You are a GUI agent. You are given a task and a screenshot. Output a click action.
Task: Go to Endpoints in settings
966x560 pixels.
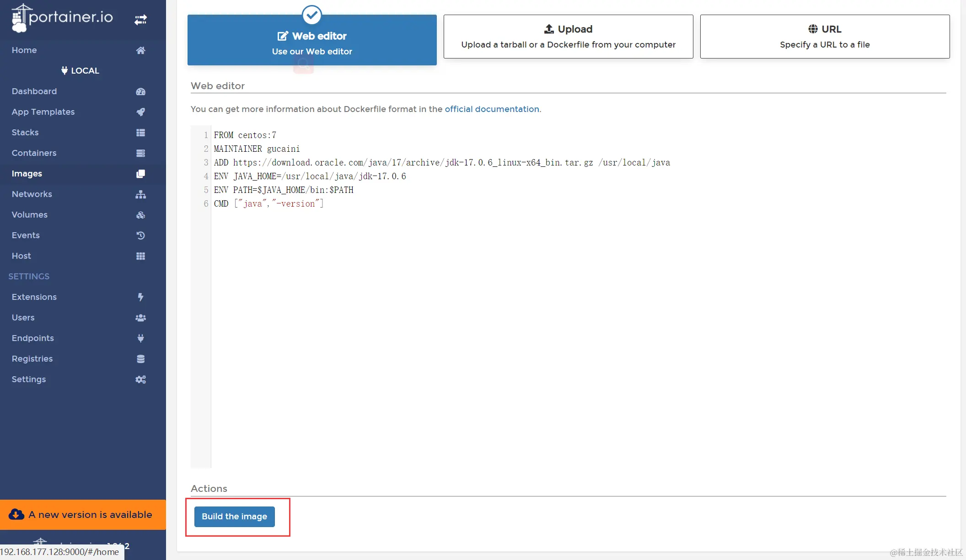click(33, 338)
